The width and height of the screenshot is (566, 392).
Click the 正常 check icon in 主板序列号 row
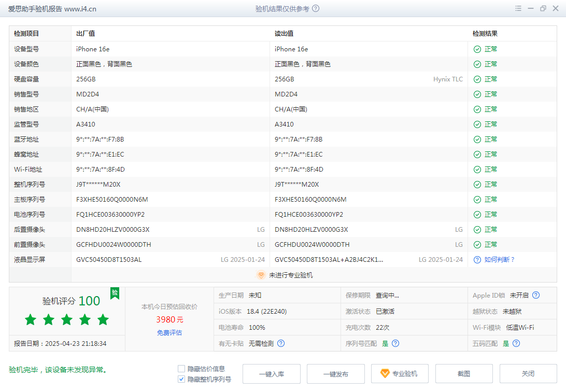click(477, 200)
